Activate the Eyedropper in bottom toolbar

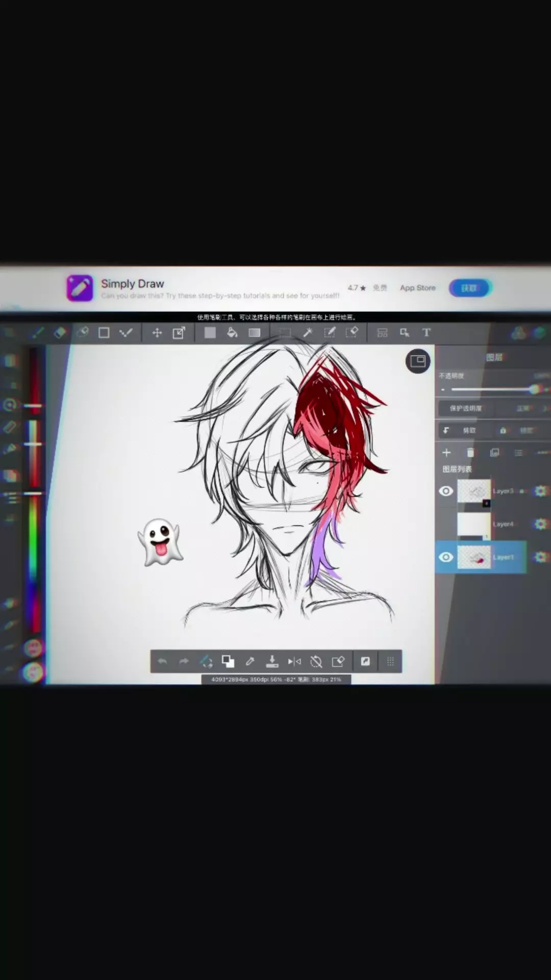click(250, 661)
